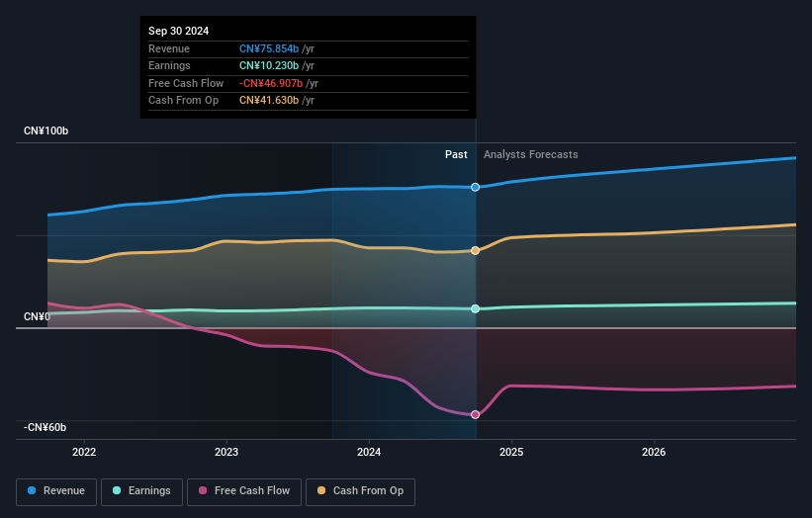Toggle the Revenue series in the legend

click(56, 491)
